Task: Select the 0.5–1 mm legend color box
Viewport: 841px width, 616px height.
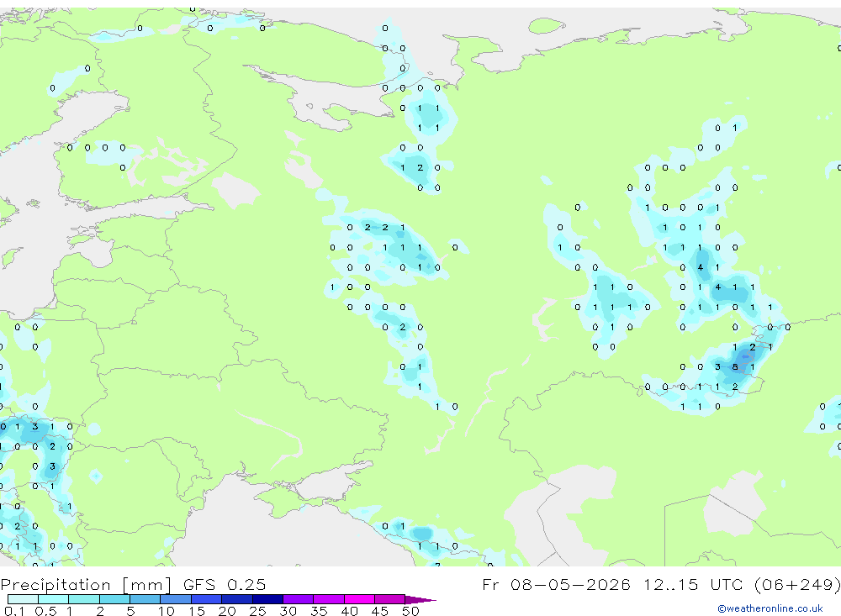Action: click(x=54, y=599)
